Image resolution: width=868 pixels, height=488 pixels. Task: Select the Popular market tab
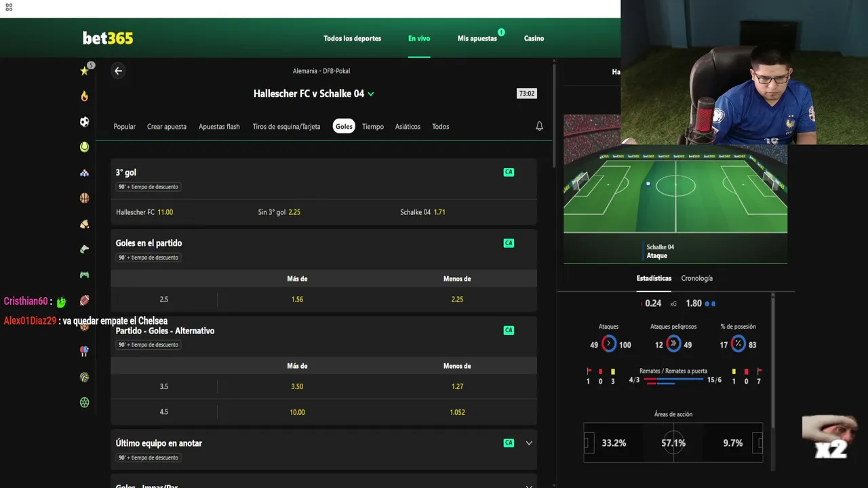click(x=124, y=127)
